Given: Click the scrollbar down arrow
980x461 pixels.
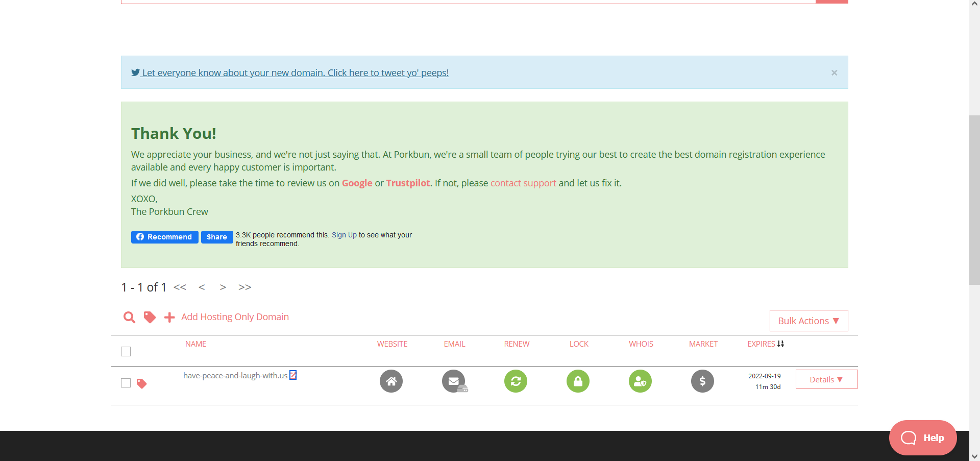Looking at the screenshot, I should coord(974,456).
